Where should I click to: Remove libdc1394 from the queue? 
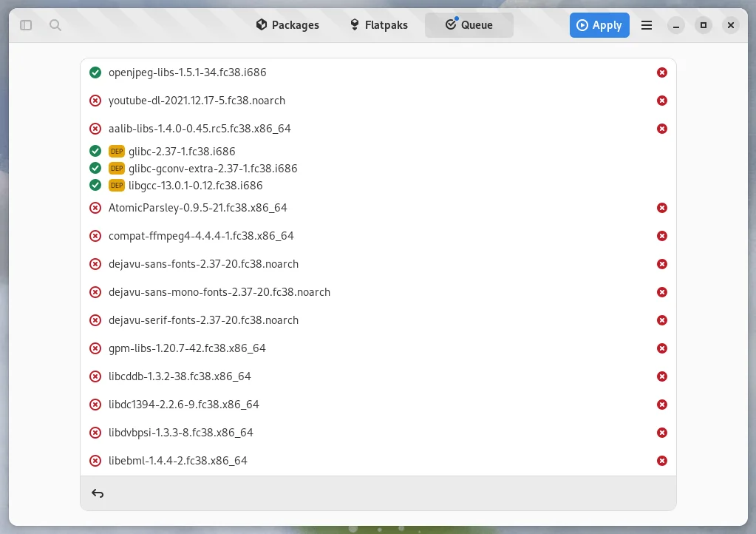click(x=662, y=405)
